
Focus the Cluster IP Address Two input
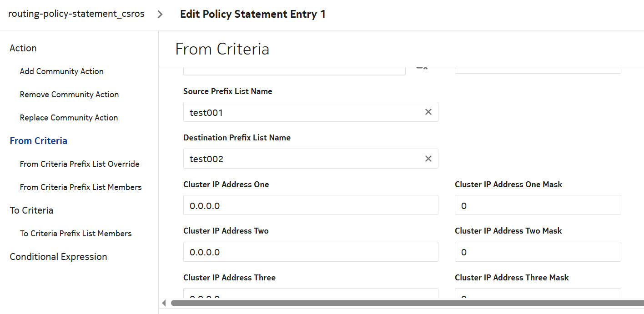(310, 252)
